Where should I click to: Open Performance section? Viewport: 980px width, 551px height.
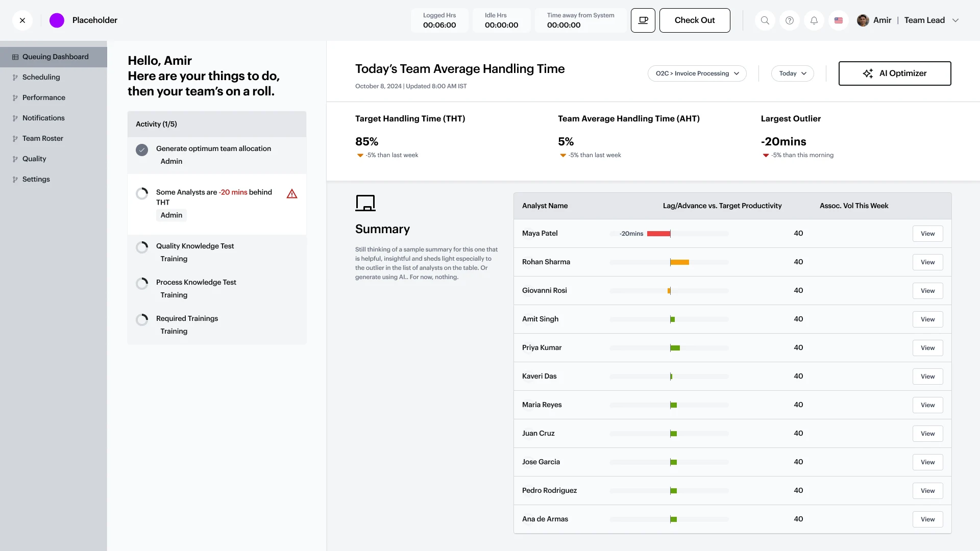[54, 98]
